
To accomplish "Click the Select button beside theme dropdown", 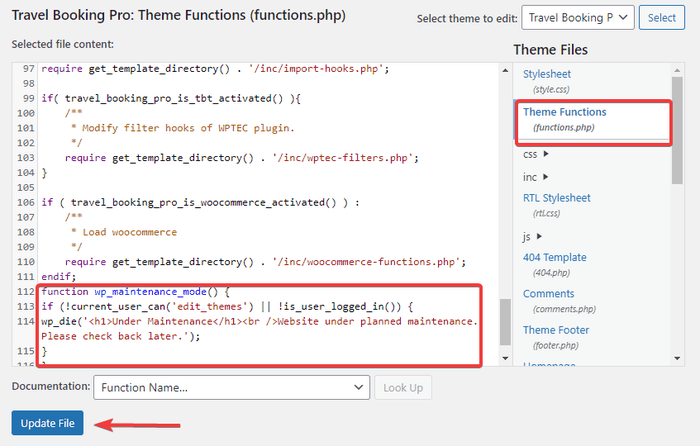I will click(661, 18).
